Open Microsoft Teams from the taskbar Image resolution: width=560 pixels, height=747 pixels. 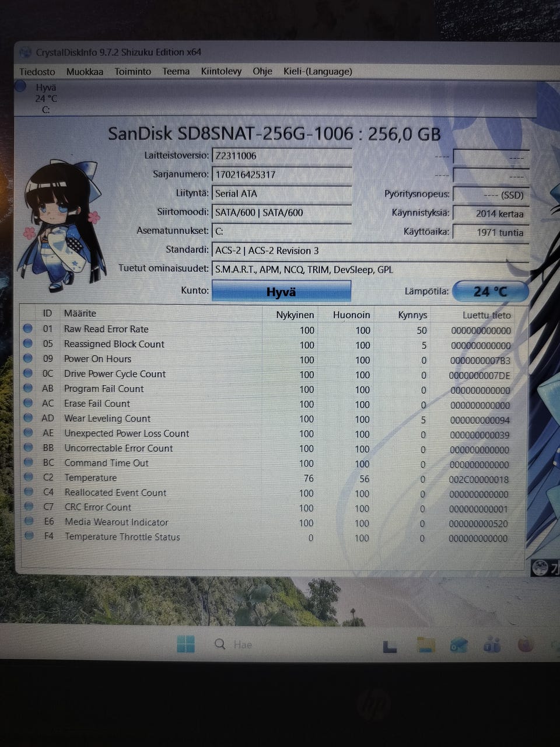pos(492,645)
